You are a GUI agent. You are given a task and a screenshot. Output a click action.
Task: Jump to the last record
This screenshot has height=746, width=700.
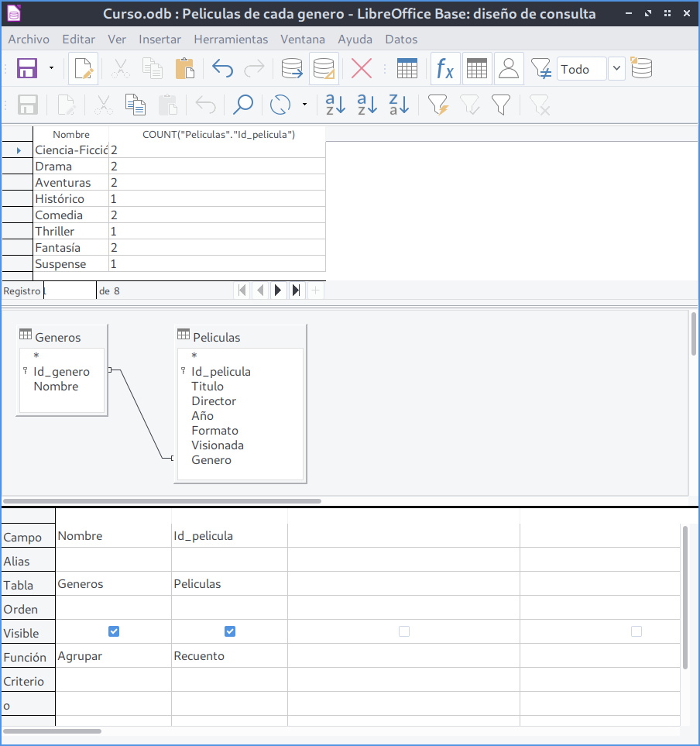(296, 290)
